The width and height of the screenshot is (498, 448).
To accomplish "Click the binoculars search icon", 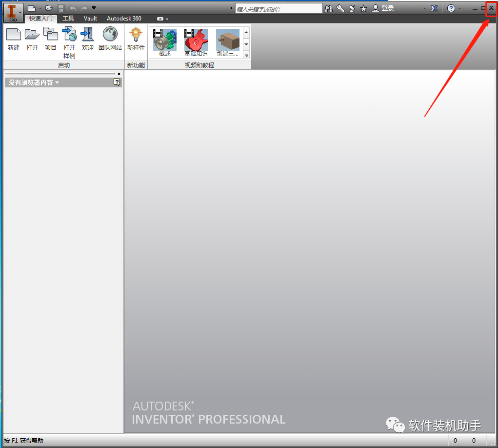I will tap(329, 9).
